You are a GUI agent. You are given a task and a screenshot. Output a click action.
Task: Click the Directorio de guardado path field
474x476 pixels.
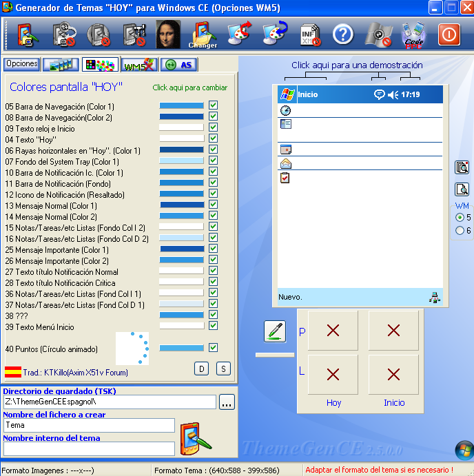pyautogui.click(x=110, y=402)
